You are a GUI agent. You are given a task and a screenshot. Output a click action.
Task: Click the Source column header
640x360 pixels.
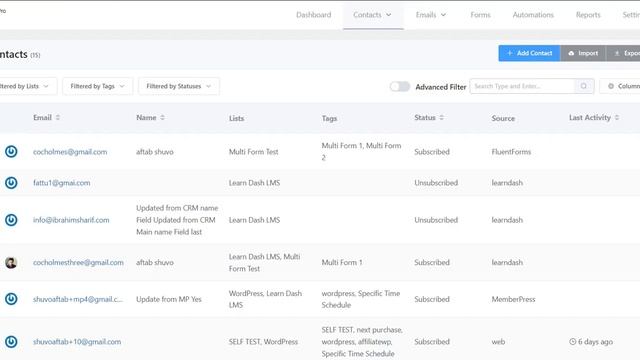tap(503, 118)
